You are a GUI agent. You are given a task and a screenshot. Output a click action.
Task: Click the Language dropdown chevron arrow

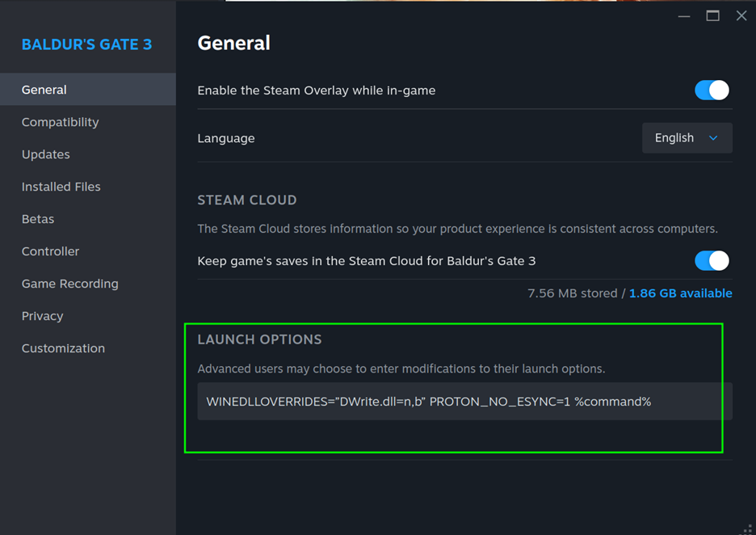(713, 138)
